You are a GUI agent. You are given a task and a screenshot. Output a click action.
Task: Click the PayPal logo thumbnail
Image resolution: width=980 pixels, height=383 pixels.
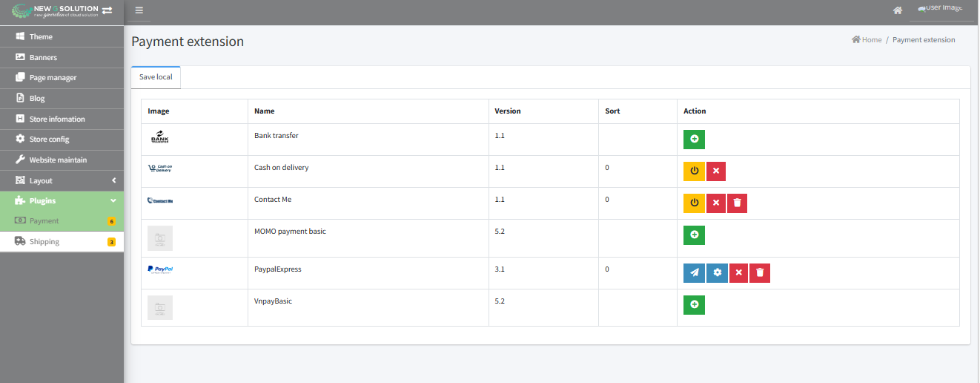pyautogui.click(x=160, y=269)
